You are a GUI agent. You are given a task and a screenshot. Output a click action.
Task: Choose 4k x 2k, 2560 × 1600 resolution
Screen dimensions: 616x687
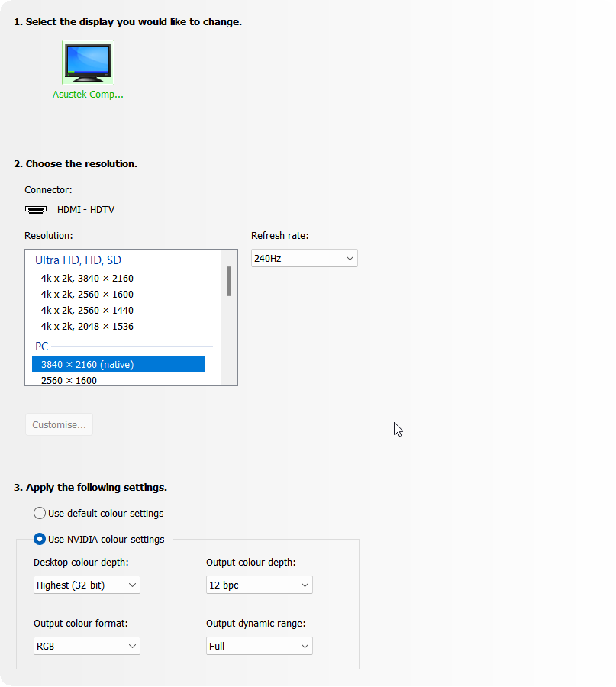[x=87, y=295]
